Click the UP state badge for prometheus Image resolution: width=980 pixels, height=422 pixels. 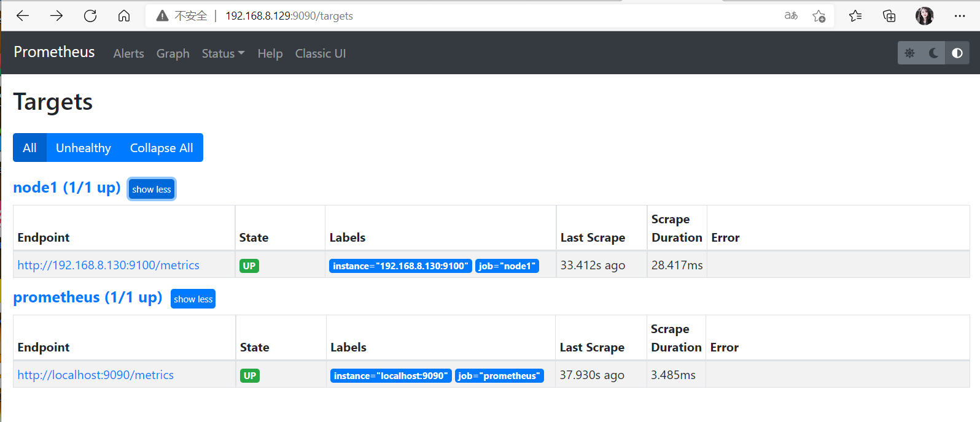click(250, 375)
